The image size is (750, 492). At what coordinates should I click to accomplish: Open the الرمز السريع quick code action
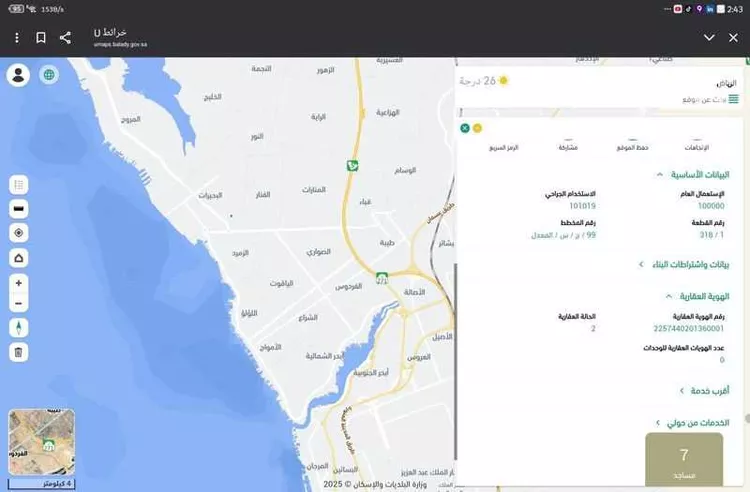pyautogui.click(x=504, y=146)
